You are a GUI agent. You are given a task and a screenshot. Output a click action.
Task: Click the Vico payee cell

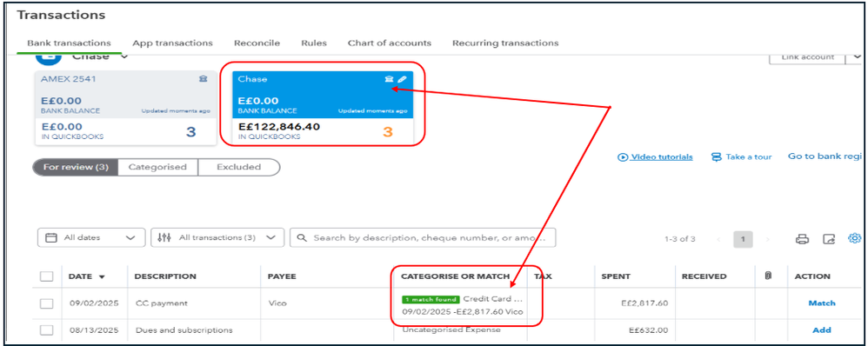277,303
